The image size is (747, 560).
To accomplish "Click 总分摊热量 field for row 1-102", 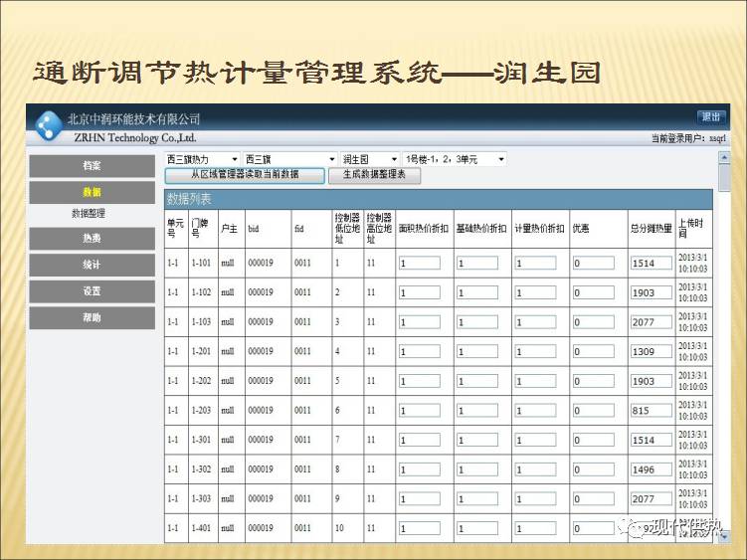I will point(652,292).
